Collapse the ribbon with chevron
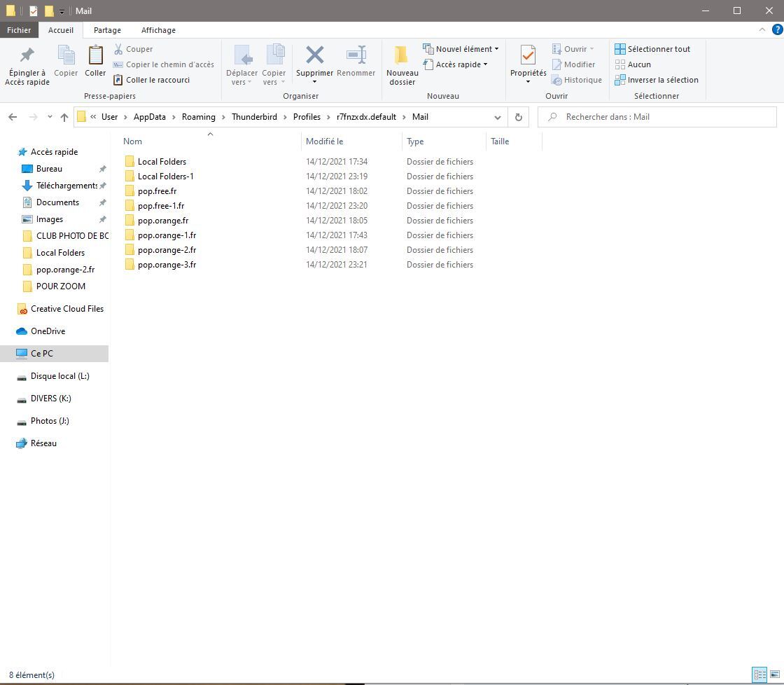 762,29
